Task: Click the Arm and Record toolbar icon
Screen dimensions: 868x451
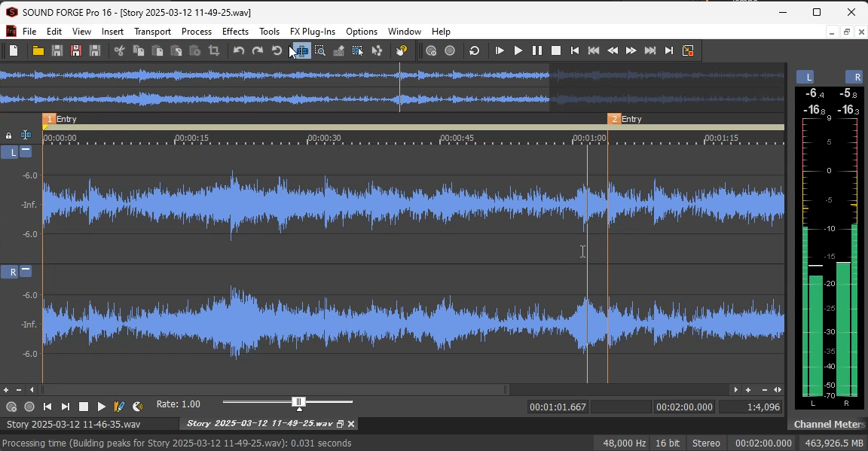Action: pos(431,51)
